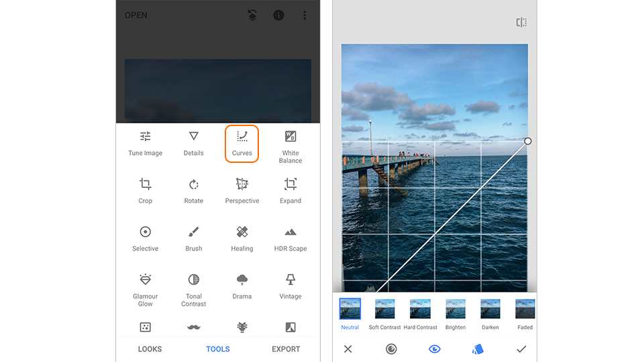Open the curve channel selector icon
Image resolution: width=644 pixels, height=362 pixels.
pos(391,349)
